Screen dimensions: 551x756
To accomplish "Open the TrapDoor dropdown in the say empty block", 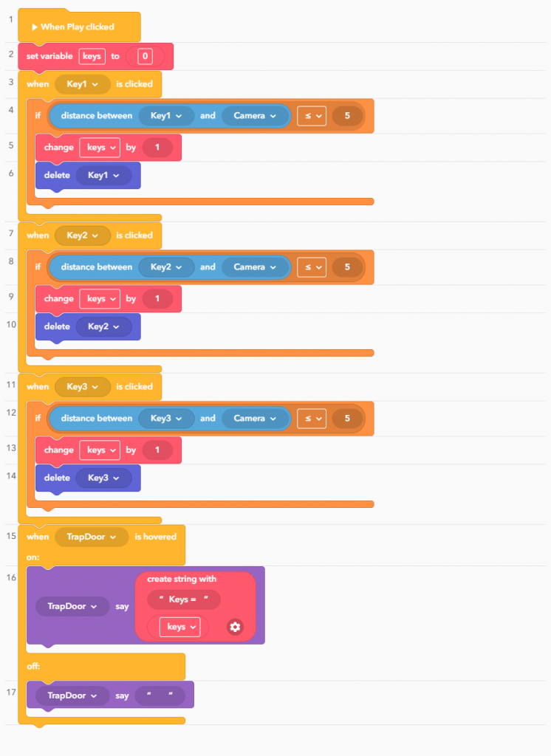I will (72, 695).
